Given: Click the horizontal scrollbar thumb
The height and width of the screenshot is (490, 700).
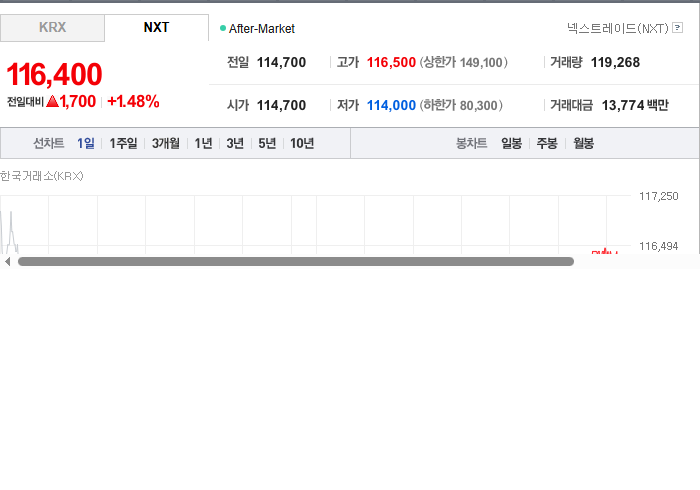Looking at the screenshot, I should (296, 262).
